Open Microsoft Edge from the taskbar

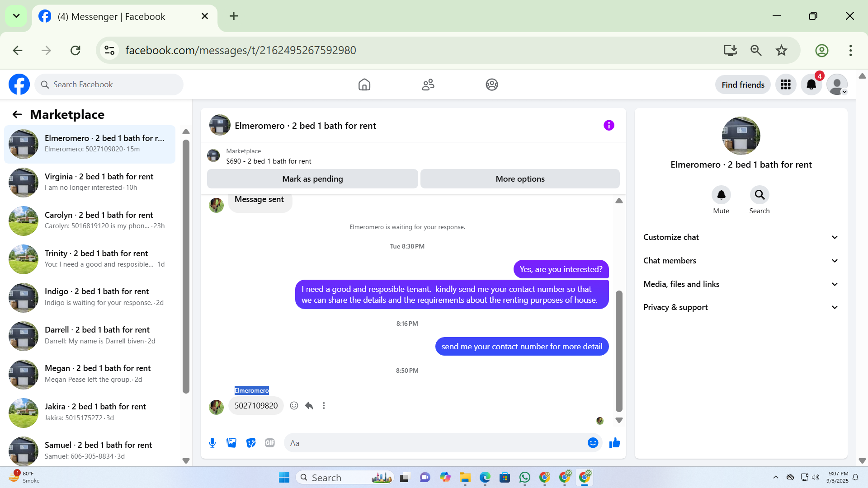tap(485, 477)
